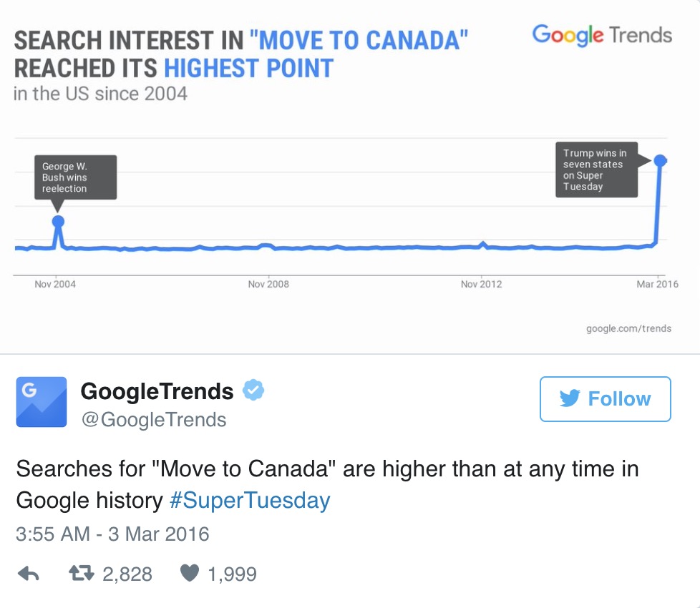Select the Mar 2016 peak data point
Image resolution: width=700 pixels, height=608 pixels.
660,160
